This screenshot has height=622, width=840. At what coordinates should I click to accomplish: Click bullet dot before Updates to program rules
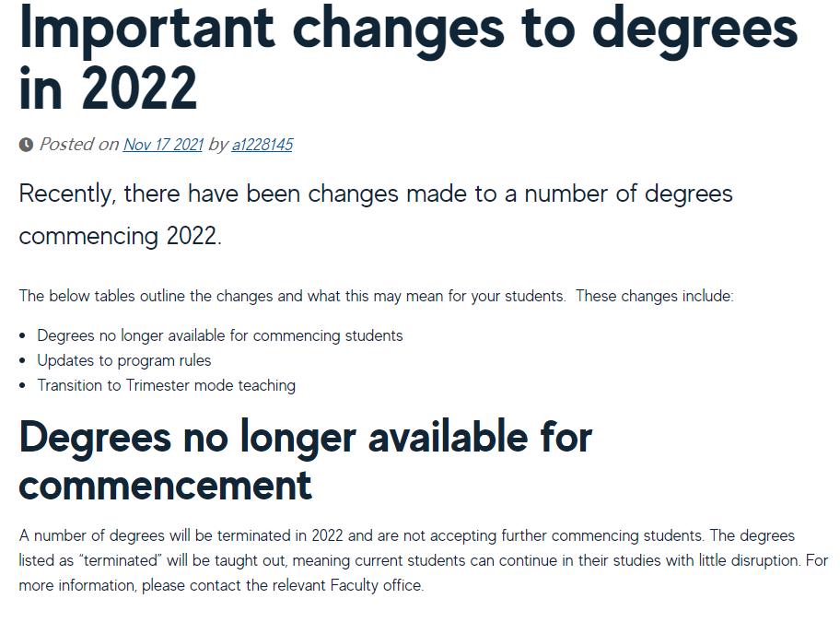pyautogui.click(x=22, y=361)
